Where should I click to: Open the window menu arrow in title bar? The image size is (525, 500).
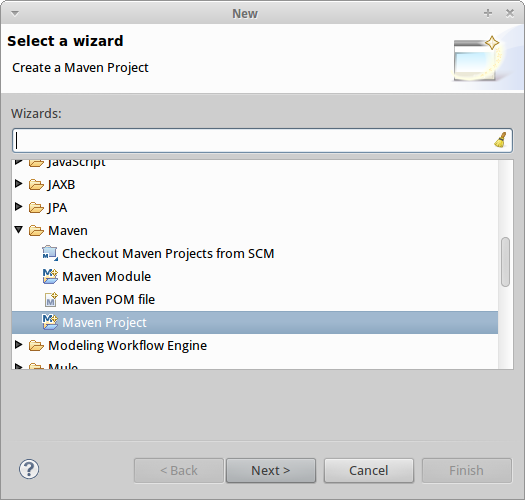point(15,13)
